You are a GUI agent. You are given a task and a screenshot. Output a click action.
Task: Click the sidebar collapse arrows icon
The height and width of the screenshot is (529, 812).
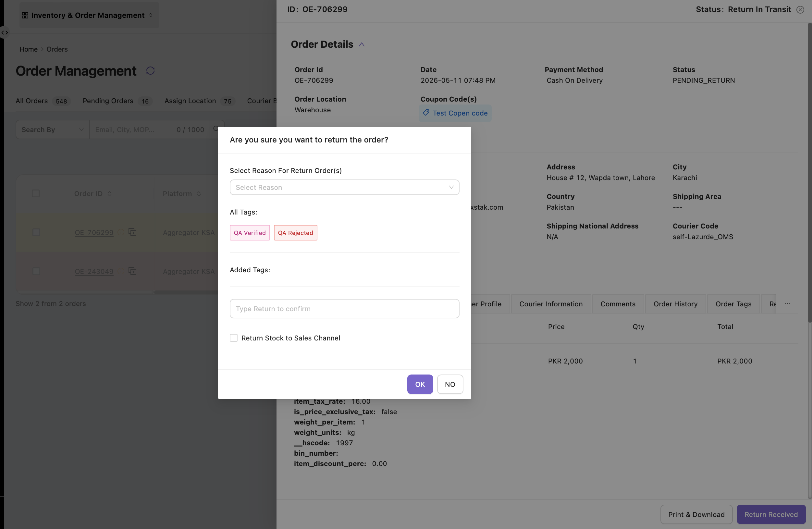[5, 33]
